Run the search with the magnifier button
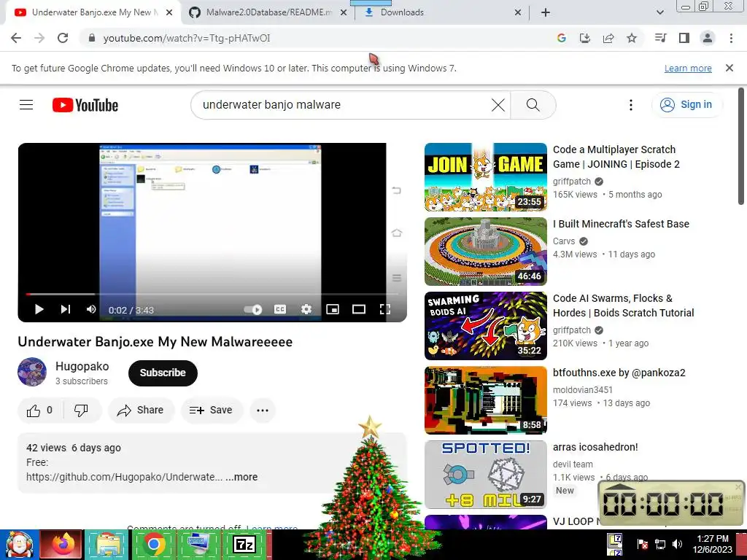This screenshot has width=747, height=560. (533, 105)
